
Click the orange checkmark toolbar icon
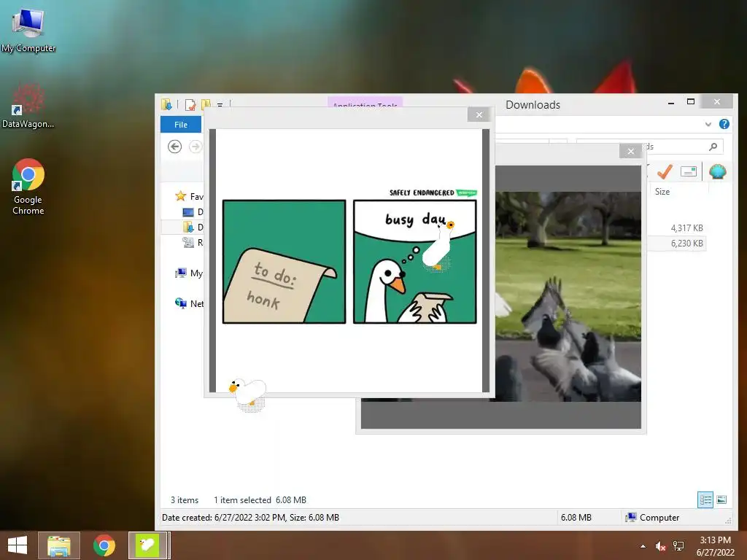tap(665, 171)
